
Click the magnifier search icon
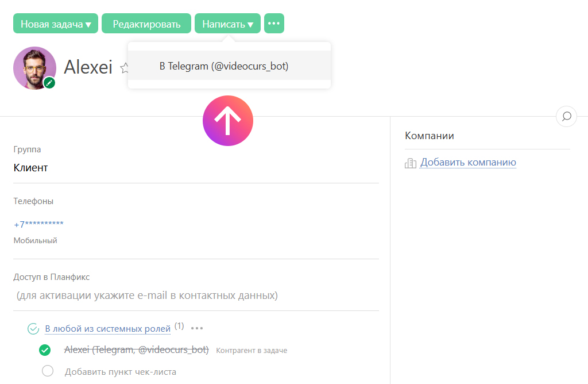(x=566, y=117)
